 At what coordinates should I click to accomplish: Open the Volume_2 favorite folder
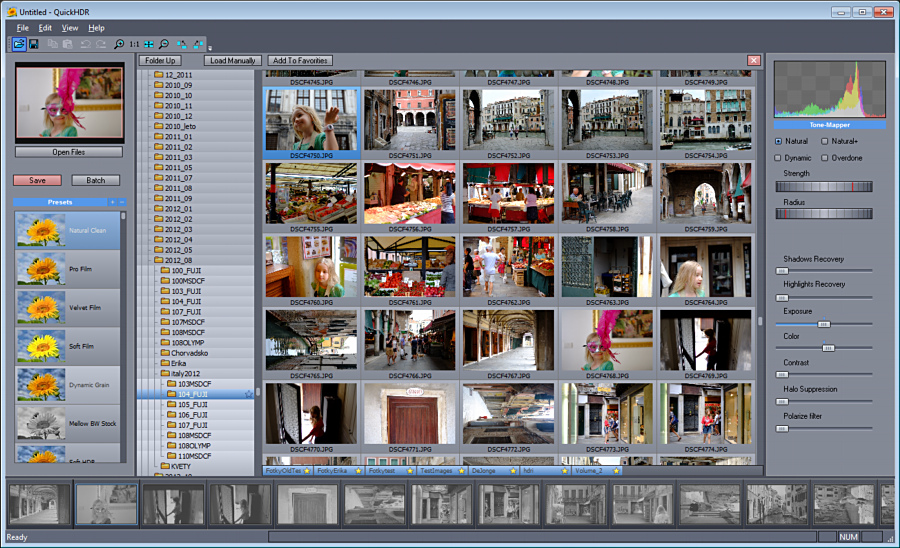click(597, 471)
